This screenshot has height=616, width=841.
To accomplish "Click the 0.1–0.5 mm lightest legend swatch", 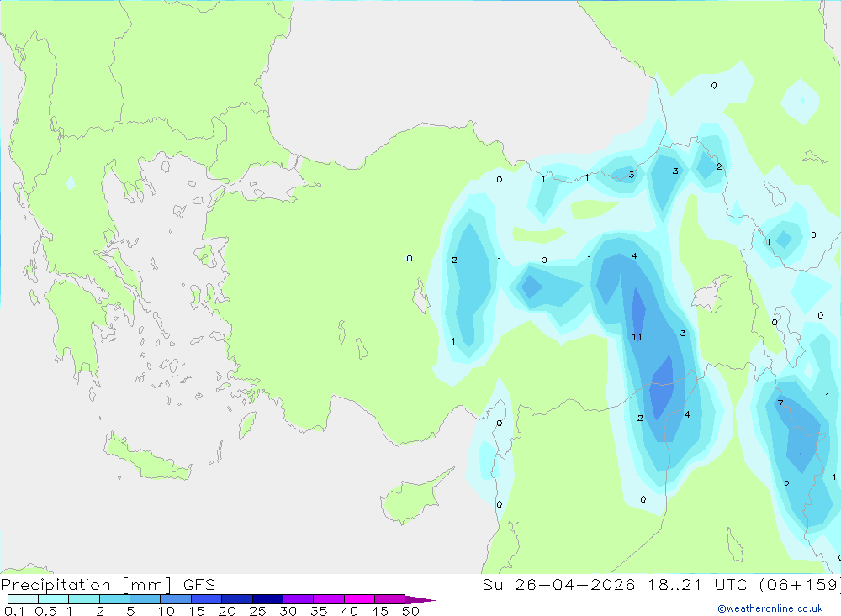I will click(x=23, y=599).
